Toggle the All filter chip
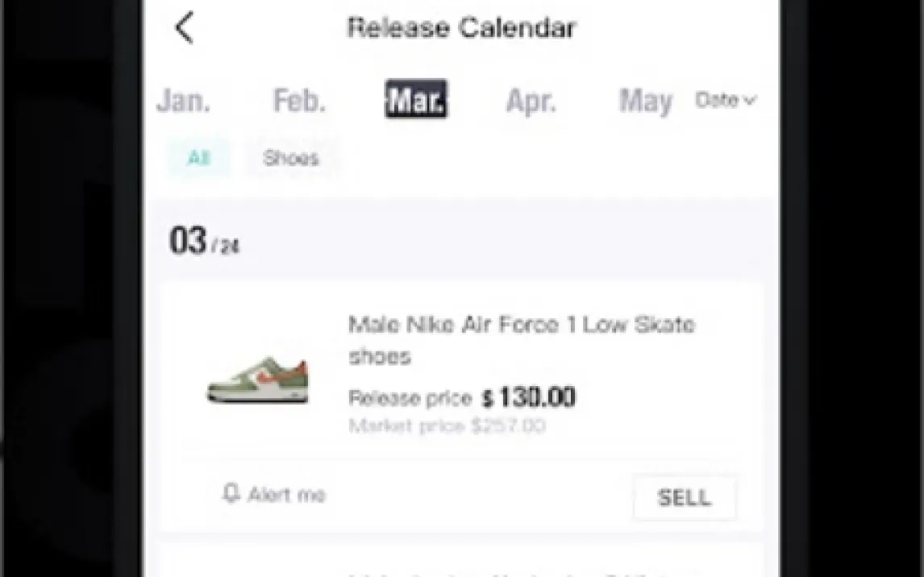924x577 pixels. click(198, 158)
